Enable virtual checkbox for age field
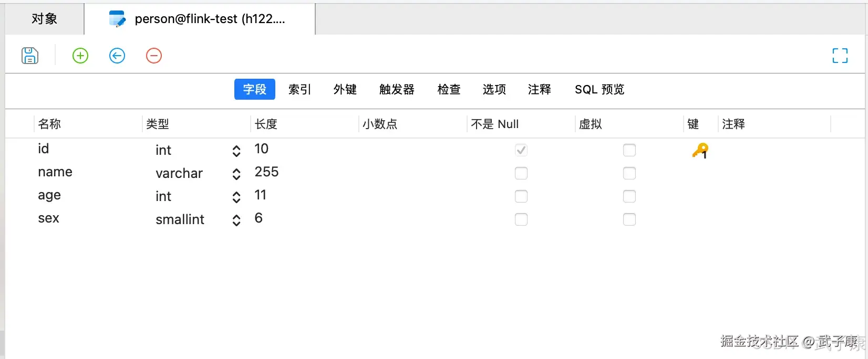 (x=629, y=196)
